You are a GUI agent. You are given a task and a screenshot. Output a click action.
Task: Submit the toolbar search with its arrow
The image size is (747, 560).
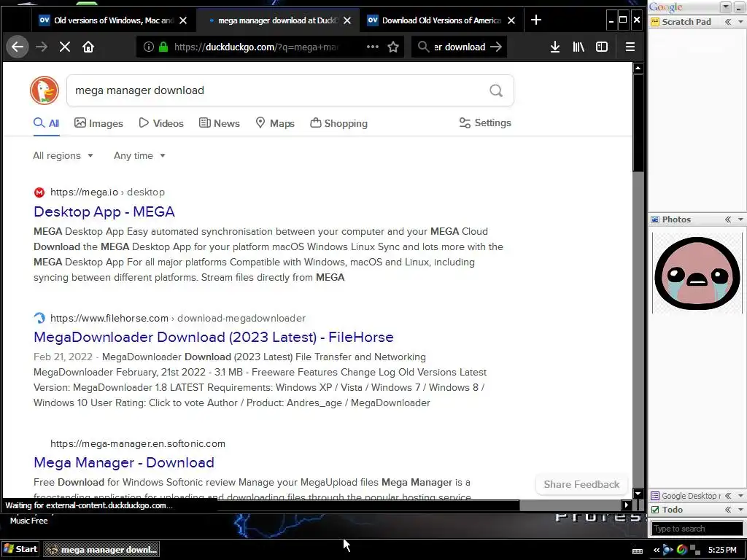tap(496, 47)
